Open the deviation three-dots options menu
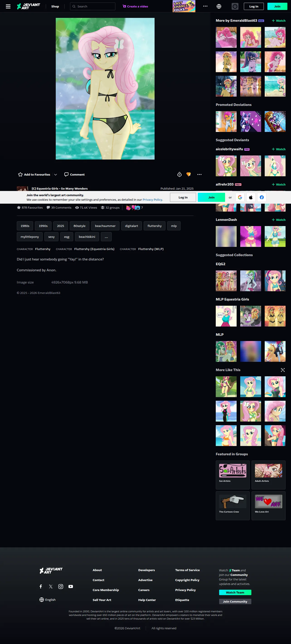The height and width of the screenshot is (644, 291). [199, 174]
